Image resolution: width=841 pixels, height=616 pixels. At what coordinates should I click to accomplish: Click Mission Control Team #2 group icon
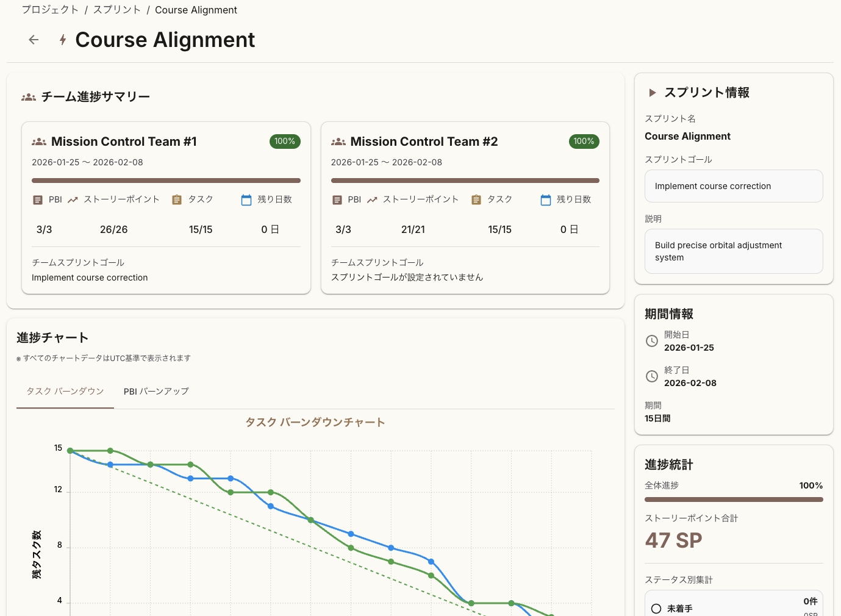pyautogui.click(x=338, y=141)
